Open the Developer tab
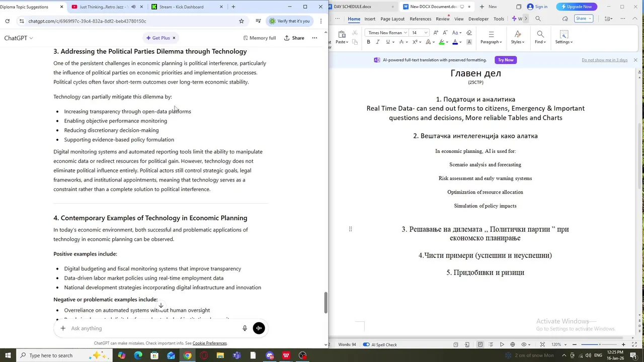 click(478, 19)
